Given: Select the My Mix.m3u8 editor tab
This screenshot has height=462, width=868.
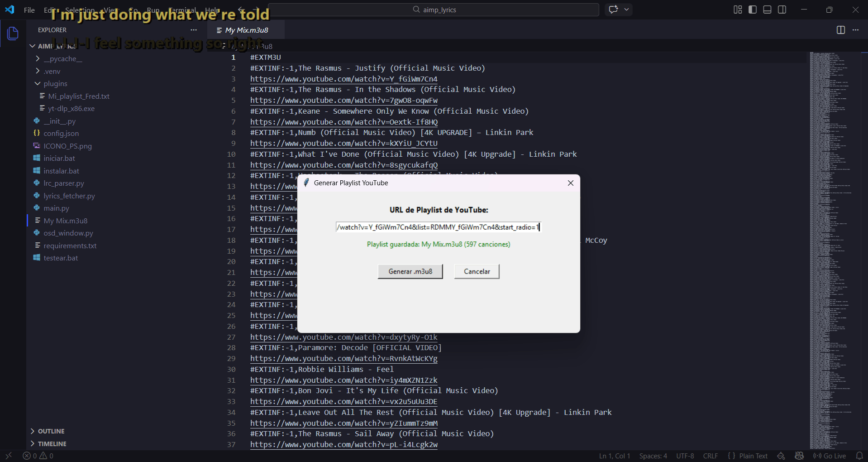Looking at the screenshot, I should [x=246, y=30].
